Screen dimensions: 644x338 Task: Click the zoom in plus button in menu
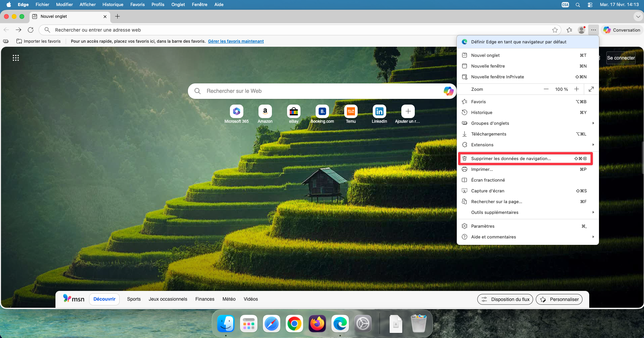point(577,89)
